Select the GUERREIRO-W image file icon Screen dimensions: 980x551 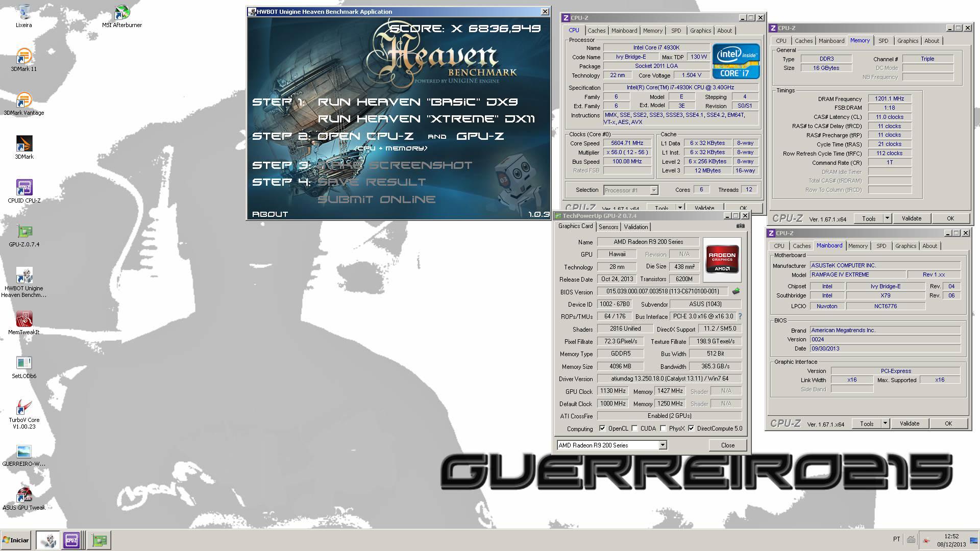[x=24, y=455]
